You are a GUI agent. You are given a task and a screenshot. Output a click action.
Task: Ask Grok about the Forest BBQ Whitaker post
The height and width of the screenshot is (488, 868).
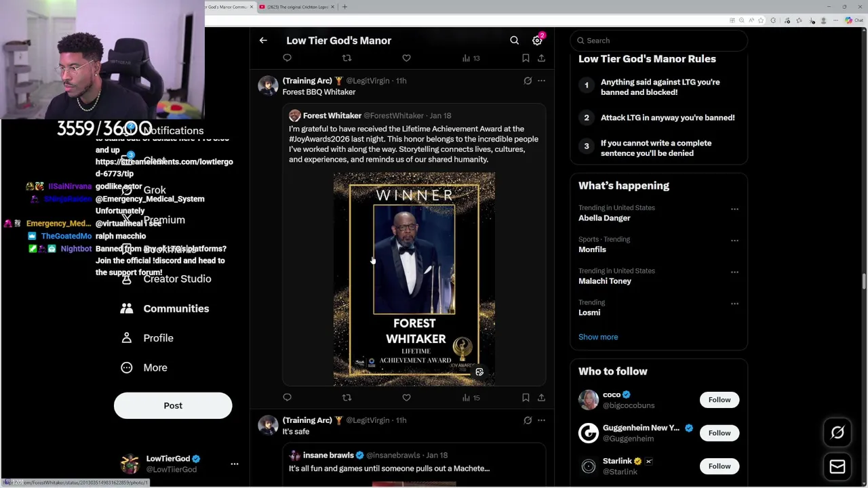528,81
